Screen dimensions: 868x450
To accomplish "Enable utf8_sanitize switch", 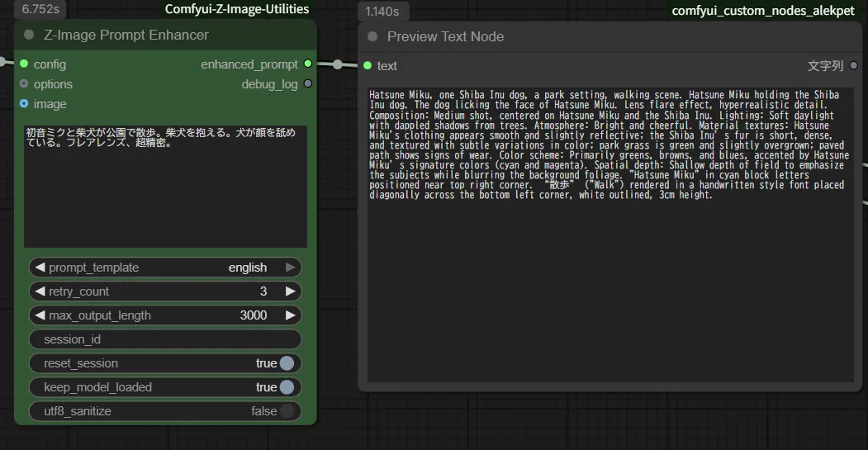I will click(286, 411).
